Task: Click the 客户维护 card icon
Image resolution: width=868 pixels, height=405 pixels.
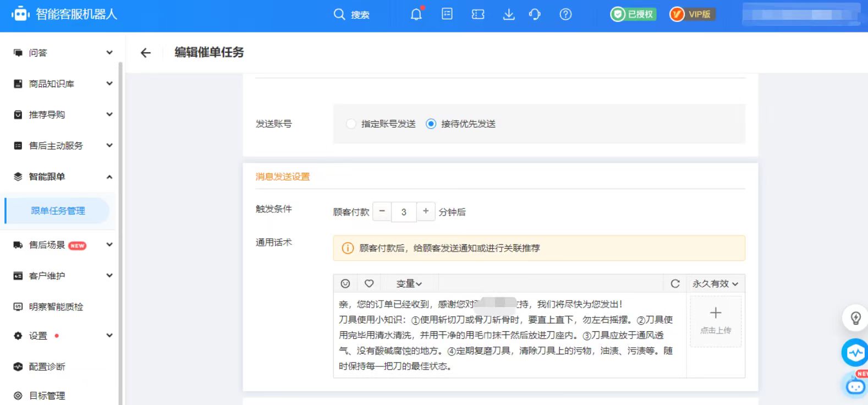Action: [x=18, y=276]
